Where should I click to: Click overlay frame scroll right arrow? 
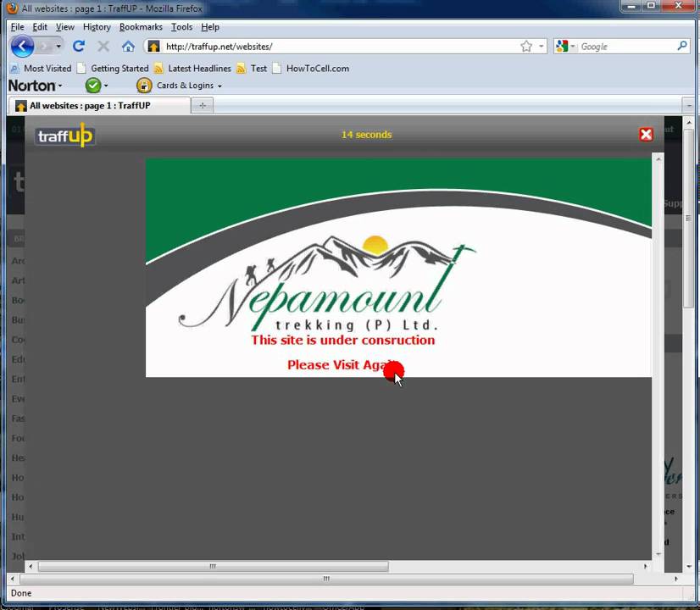[x=645, y=566]
